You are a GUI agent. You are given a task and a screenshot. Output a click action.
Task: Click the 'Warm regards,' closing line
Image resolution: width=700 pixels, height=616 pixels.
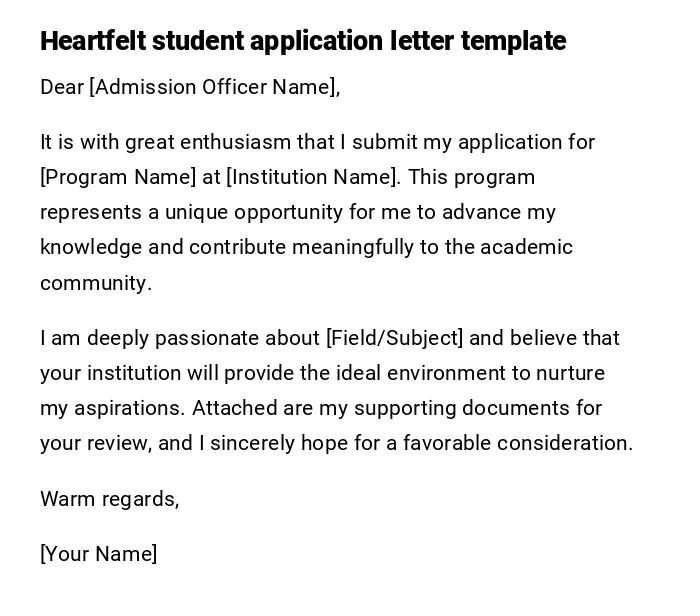109,499
